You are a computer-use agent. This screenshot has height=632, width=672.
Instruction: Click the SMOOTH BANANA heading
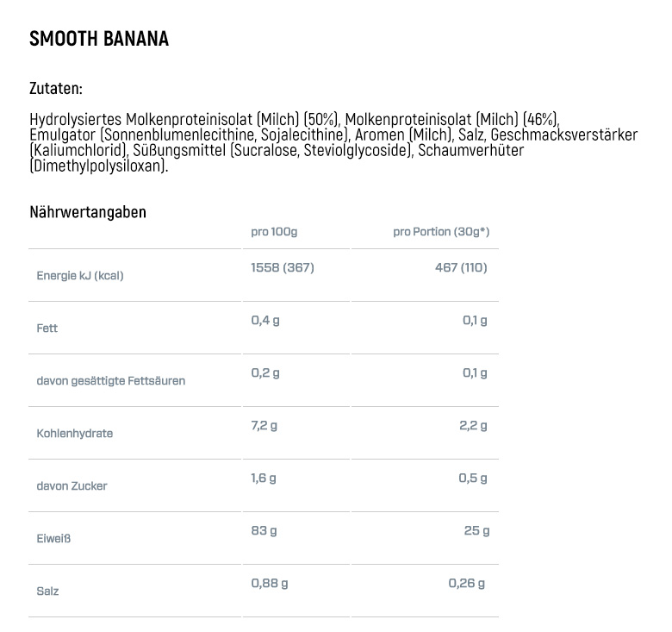point(99,39)
